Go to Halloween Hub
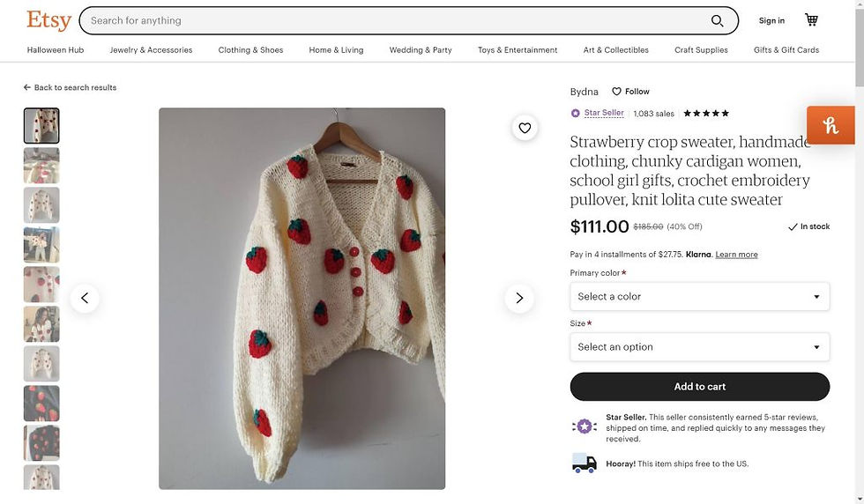 [56, 50]
